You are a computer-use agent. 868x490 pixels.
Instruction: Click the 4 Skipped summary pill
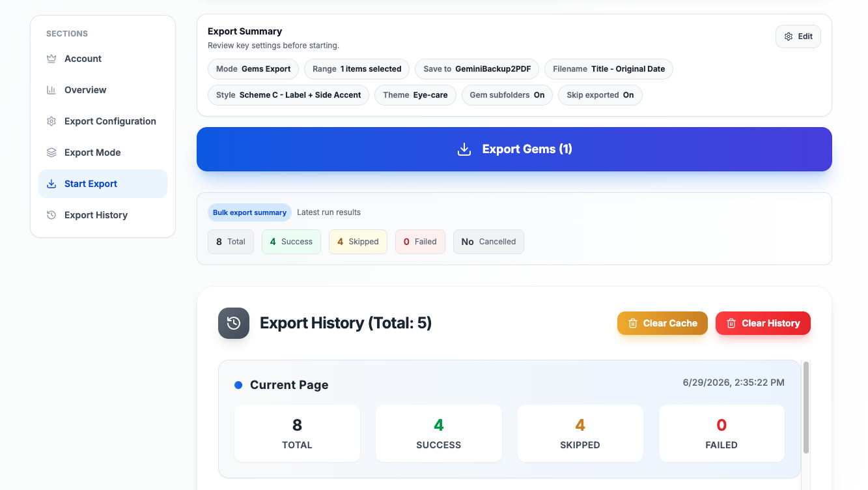pos(358,242)
